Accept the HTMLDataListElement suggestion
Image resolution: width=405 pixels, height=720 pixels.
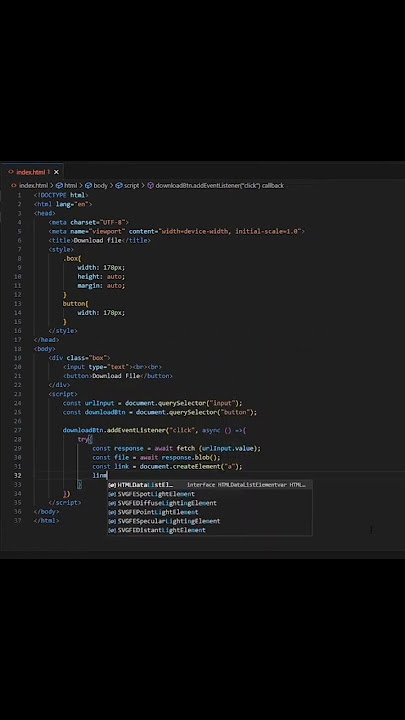point(210,485)
